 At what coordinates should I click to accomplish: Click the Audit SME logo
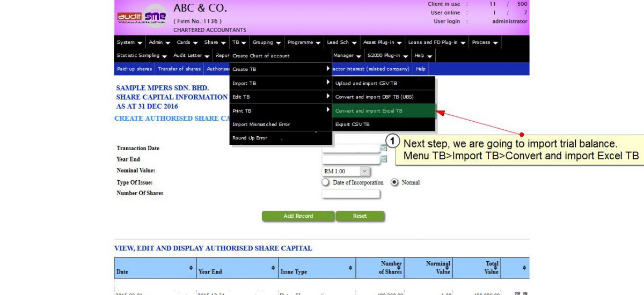(142, 18)
